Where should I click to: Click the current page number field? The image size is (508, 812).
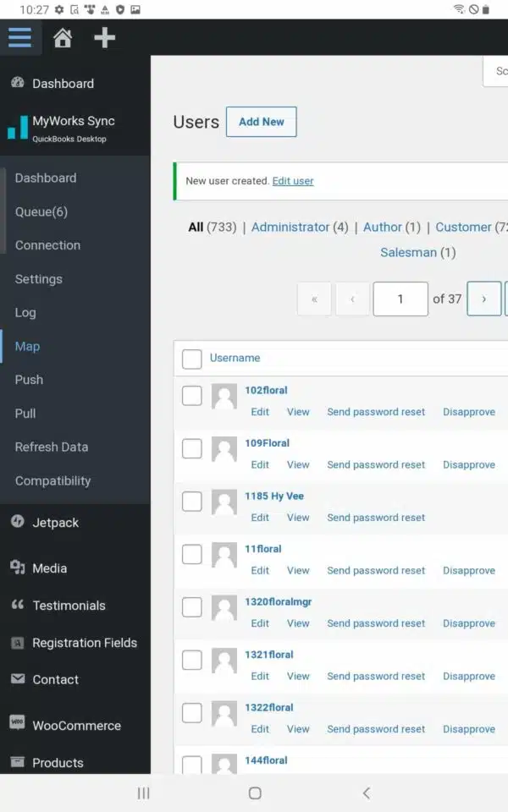pos(400,299)
